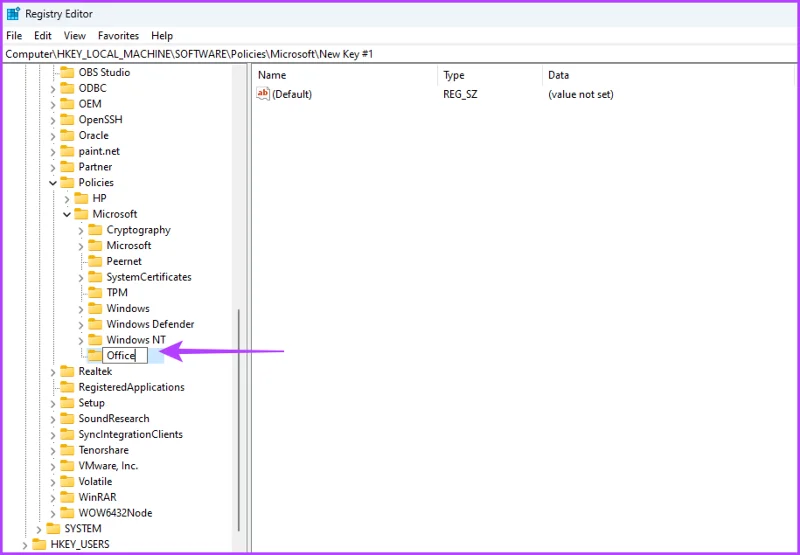Expand the HP key
The height and width of the screenshot is (555, 800).
click(x=67, y=198)
